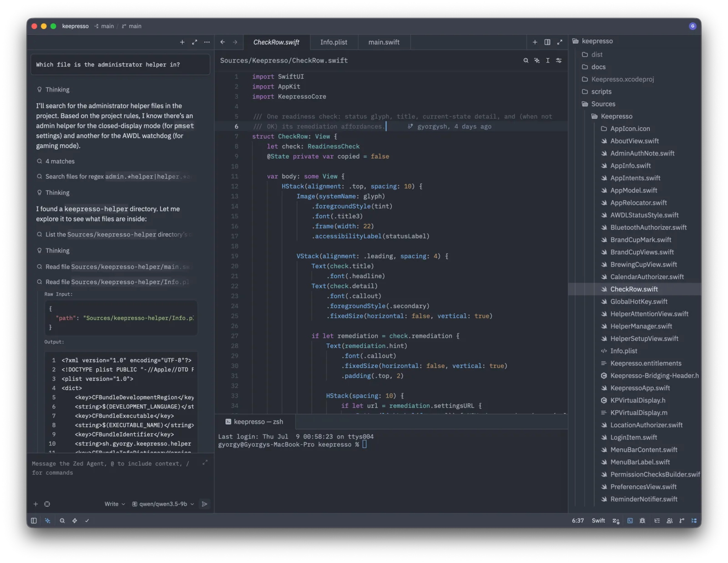Image resolution: width=728 pixels, height=563 pixels.
Task: Open new item plus in editor tab bar
Action: 535,42
